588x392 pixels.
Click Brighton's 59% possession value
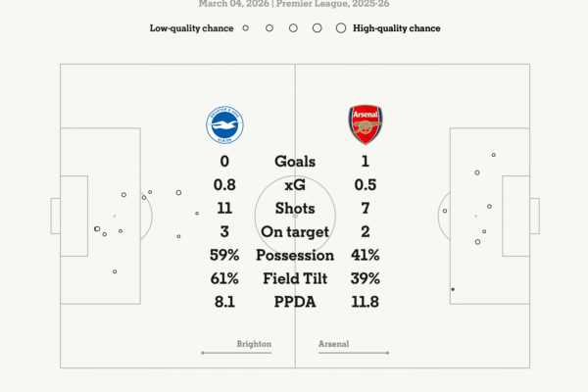tap(224, 255)
